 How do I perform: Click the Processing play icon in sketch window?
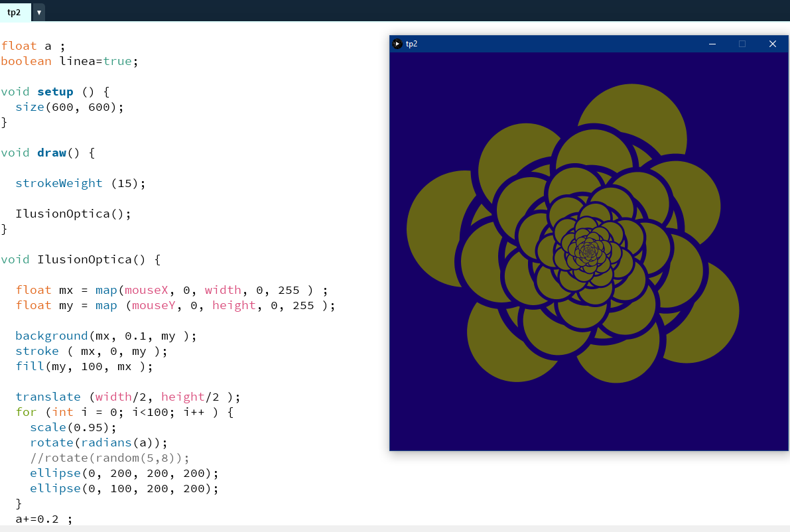pyautogui.click(x=397, y=44)
